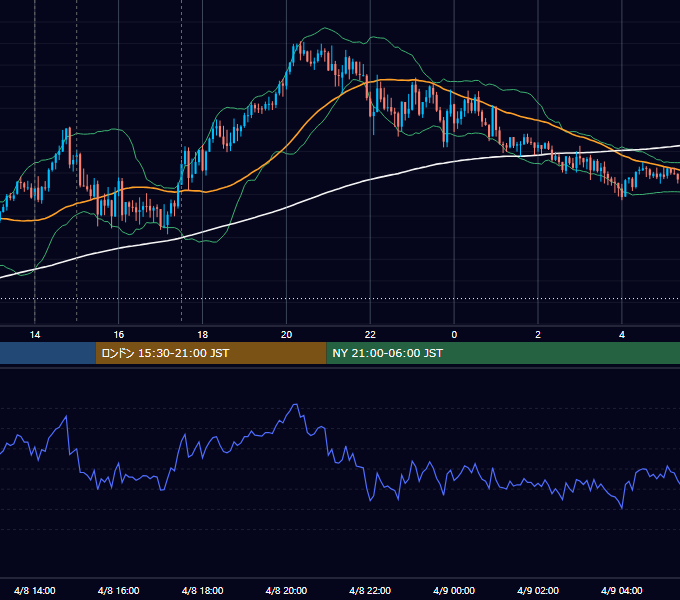Viewport: 680px width, 600px height.
Task: Click the "4" hour label on price chart axis
Action: pyautogui.click(x=622, y=335)
